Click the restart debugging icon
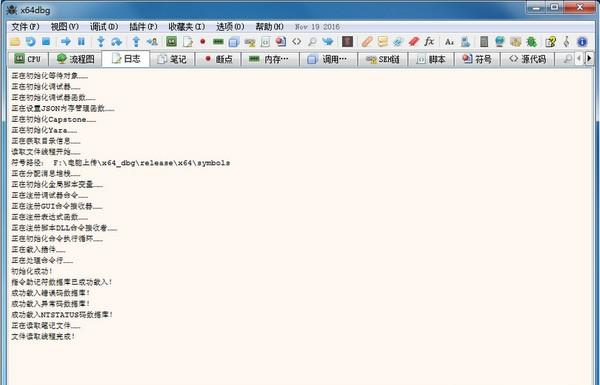 pyautogui.click(x=31, y=41)
